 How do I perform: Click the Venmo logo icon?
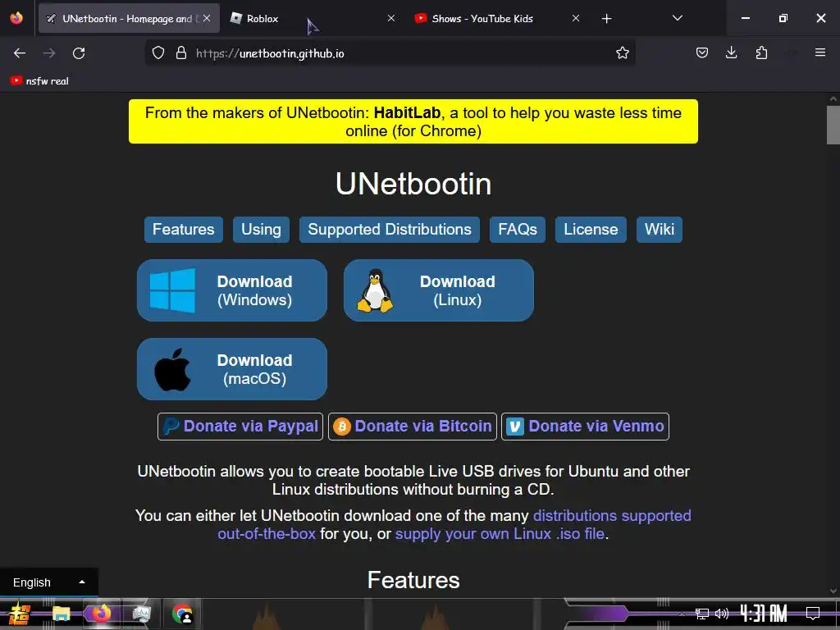[515, 427]
